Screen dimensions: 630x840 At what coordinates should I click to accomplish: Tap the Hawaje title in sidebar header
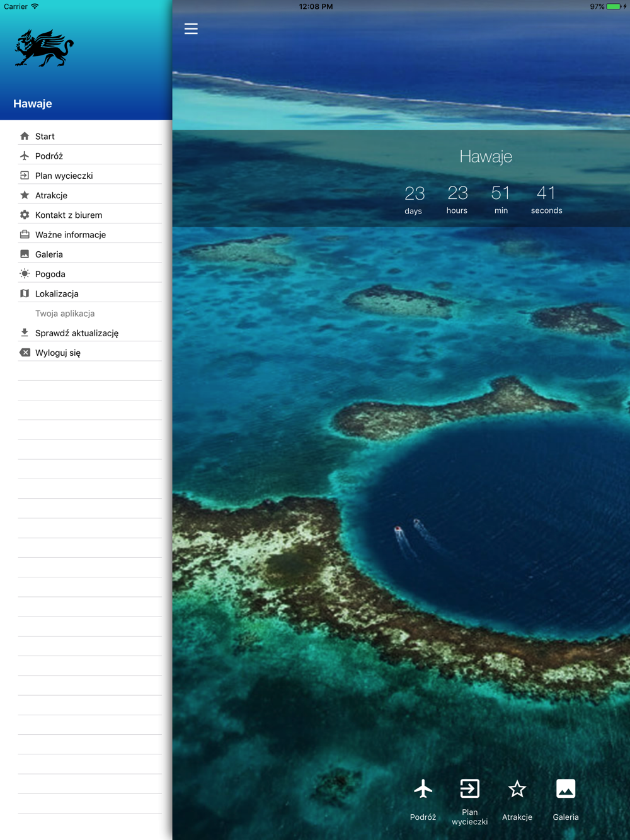[33, 104]
